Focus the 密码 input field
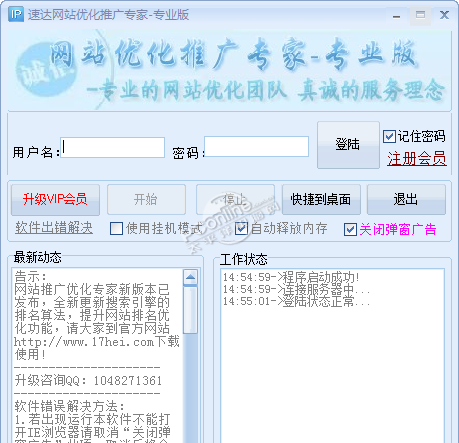 point(256,146)
